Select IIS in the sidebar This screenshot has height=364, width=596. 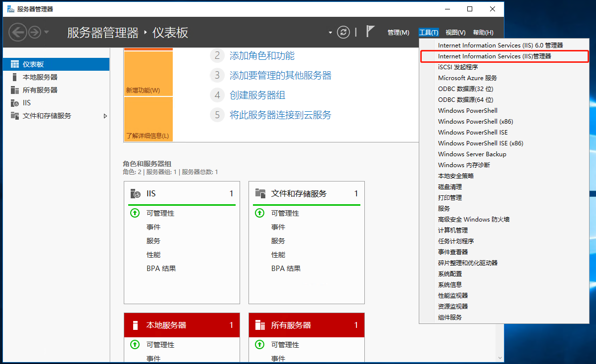point(56,103)
